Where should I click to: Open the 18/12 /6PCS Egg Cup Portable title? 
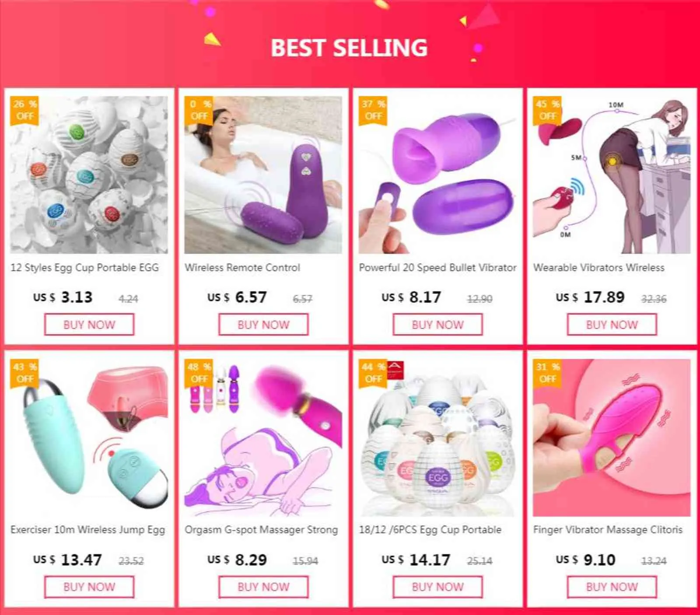click(x=430, y=530)
